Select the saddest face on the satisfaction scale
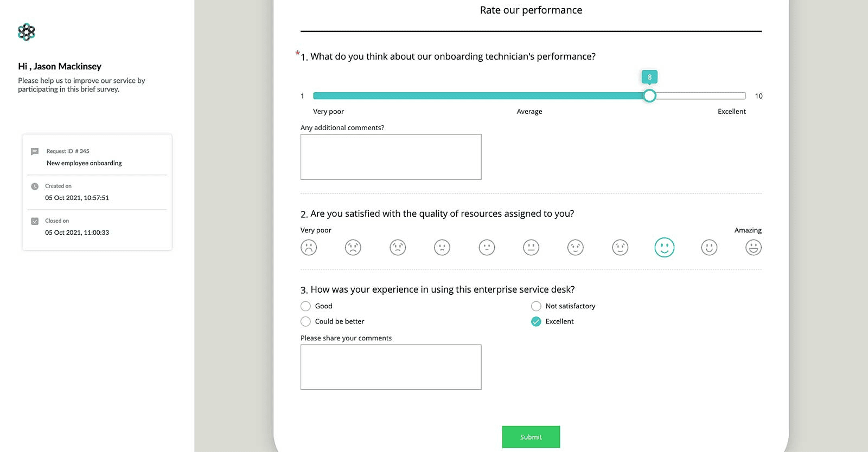Viewport: 868px width, 452px height. coord(309,247)
